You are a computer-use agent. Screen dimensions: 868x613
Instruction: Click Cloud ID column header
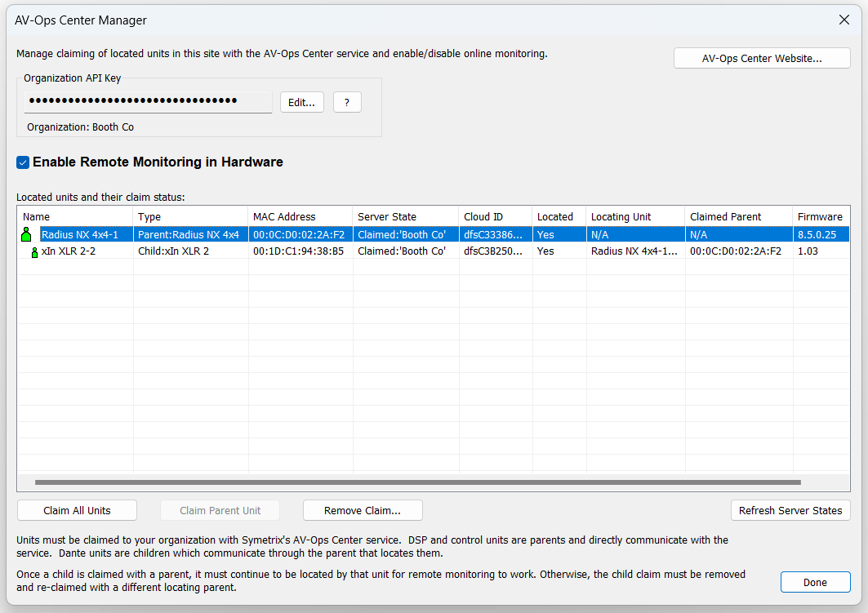point(496,217)
